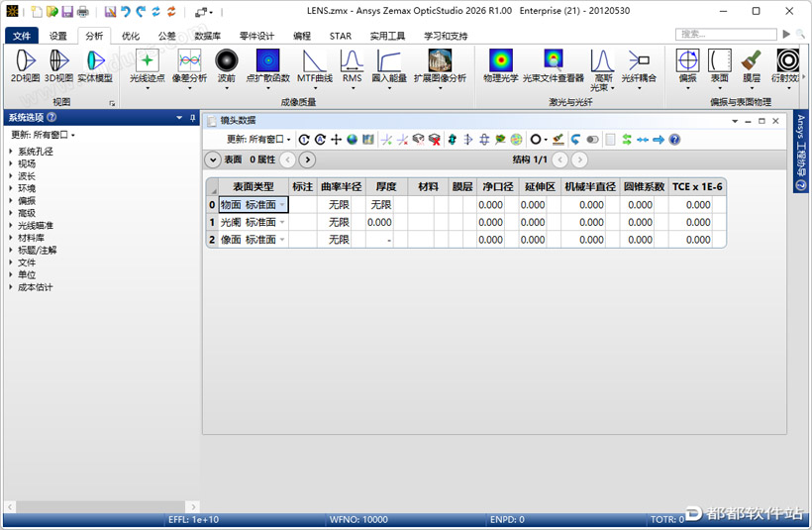The width and height of the screenshot is (812, 530).
Task: Open 偏振 polarization tool
Action: click(x=687, y=69)
